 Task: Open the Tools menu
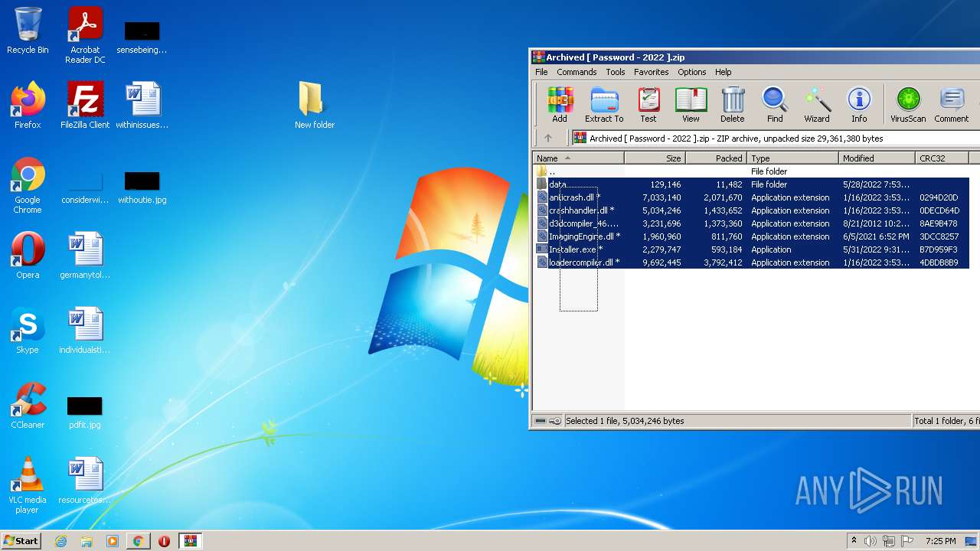click(616, 72)
